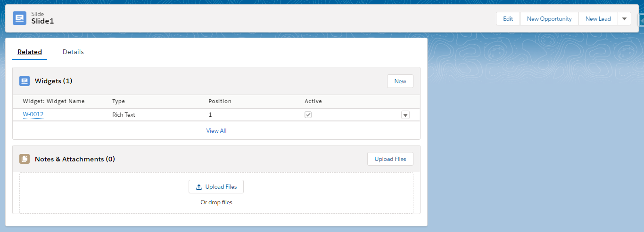Expand more actions next to New Lead

click(x=624, y=19)
